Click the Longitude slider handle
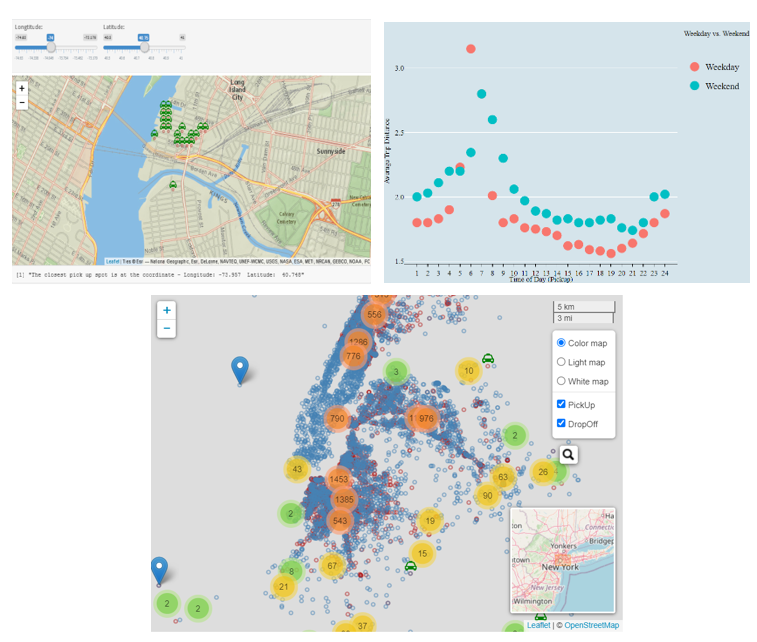This screenshot has width=757, height=642. tap(51, 47)
